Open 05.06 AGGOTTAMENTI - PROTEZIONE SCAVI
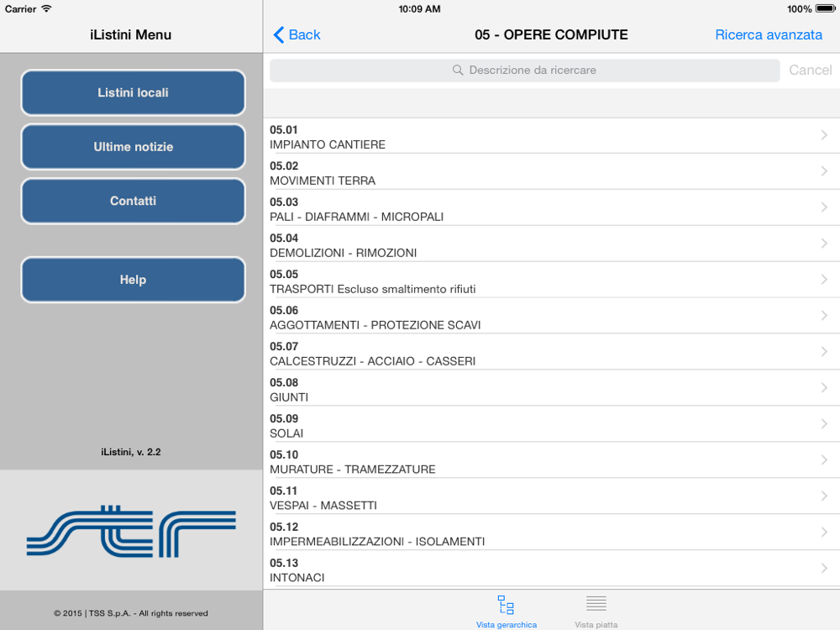840x630 pixels. point(551,317)
